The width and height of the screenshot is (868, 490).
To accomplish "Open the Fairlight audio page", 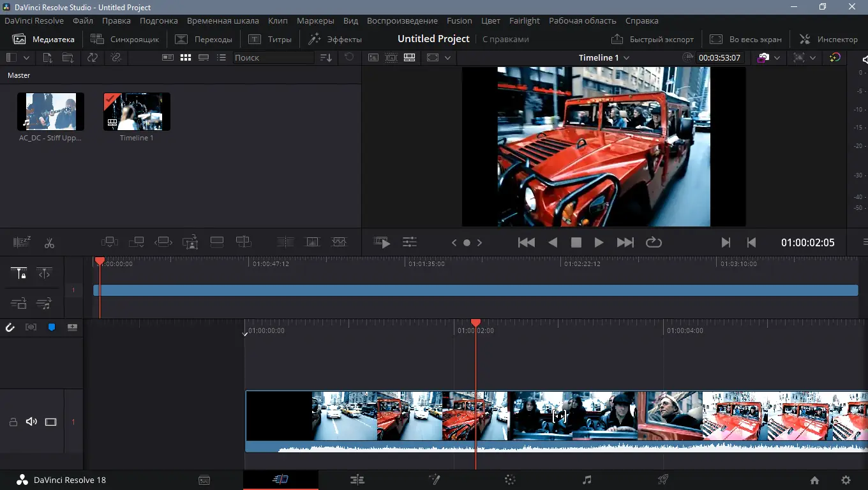I will 587,479.
